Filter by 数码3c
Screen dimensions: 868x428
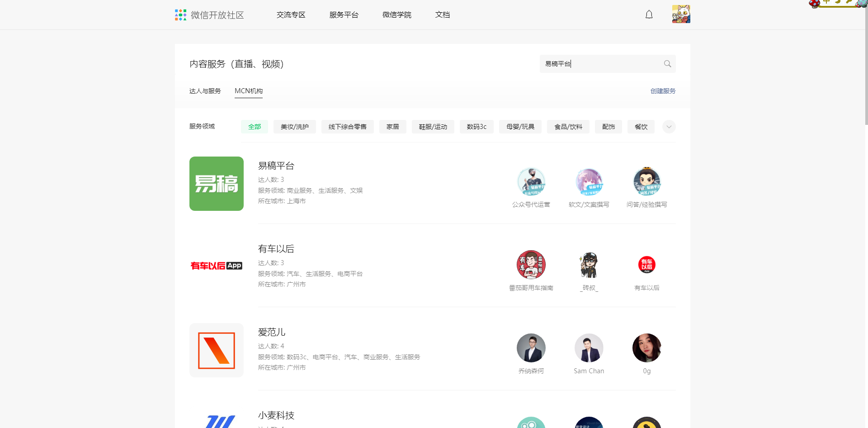(477, 127)
